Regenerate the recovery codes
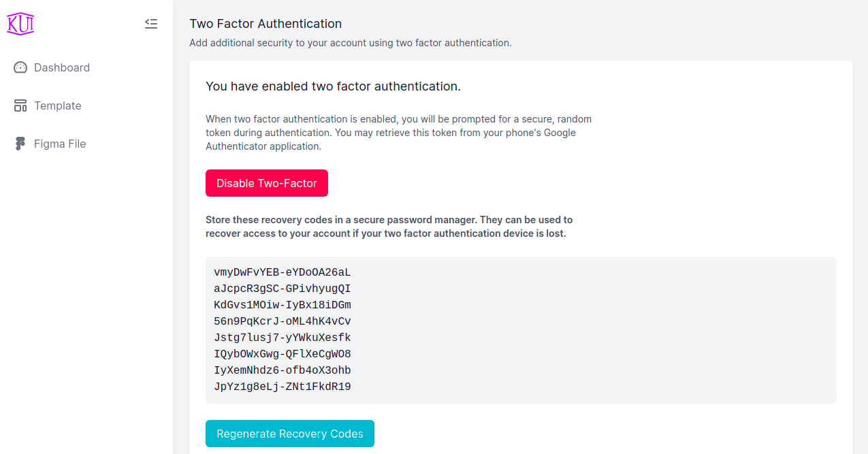868x454 pixels. (290, 434)
